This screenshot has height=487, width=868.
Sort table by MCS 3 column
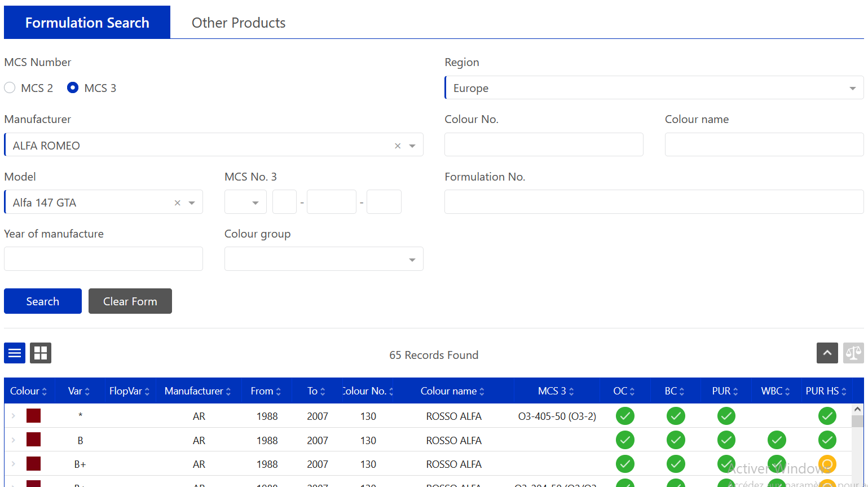[556, 391]
